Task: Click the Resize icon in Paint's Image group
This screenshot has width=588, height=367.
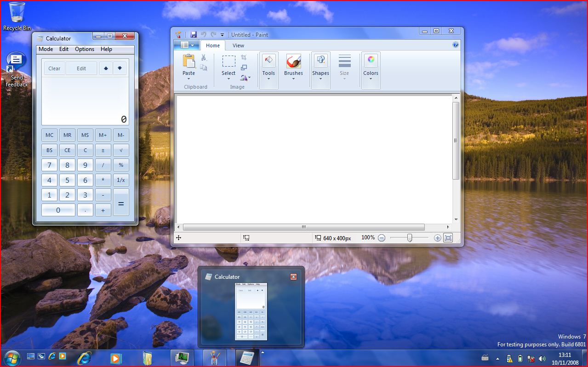Action: pos(244,68)
